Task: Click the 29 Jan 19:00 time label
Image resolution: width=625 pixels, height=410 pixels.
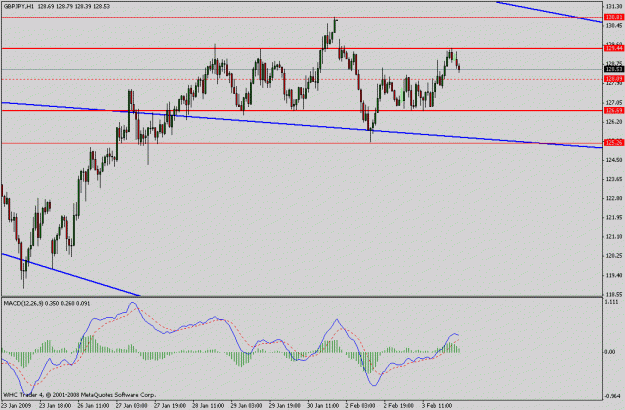Action: point(285,406)
